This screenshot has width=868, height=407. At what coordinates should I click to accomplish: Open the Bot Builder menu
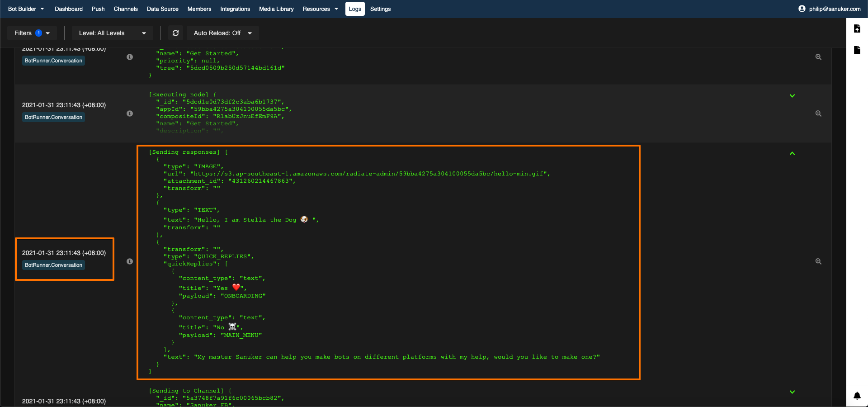(26, 9)
